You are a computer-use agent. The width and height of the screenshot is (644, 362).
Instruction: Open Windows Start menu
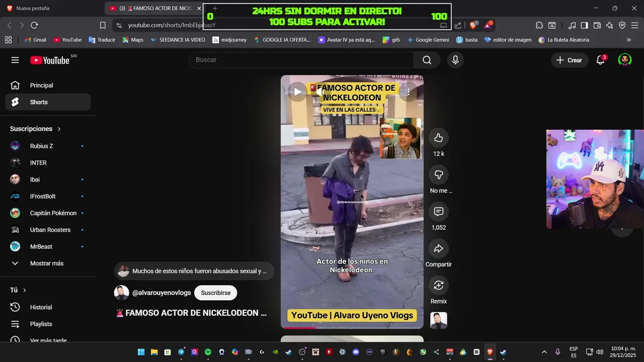click(141, 352)
